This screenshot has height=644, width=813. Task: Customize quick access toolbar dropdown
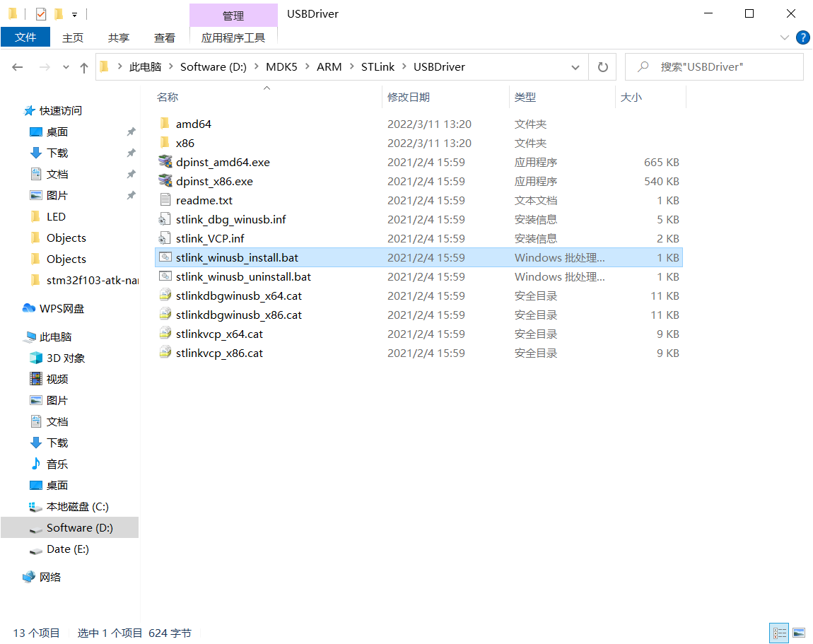pyautogui.click(x=75, y=15)
